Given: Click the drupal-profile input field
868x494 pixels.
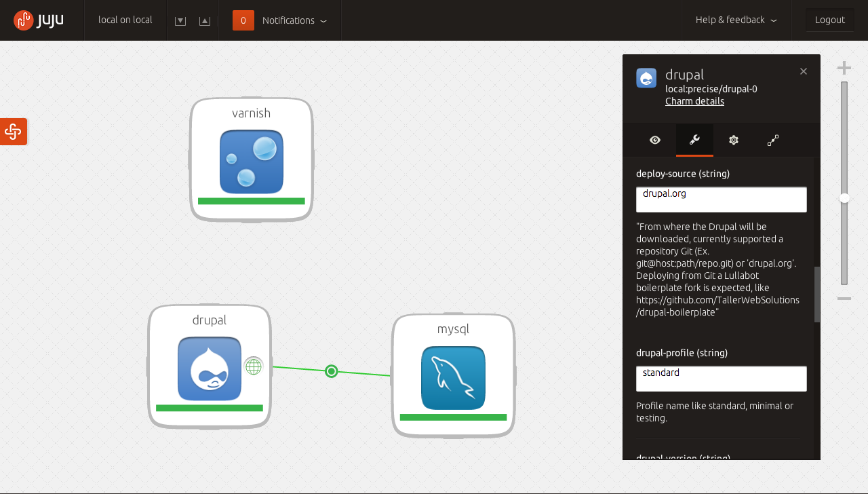Looking at the screenshot, I should click(x=722, y=379).
